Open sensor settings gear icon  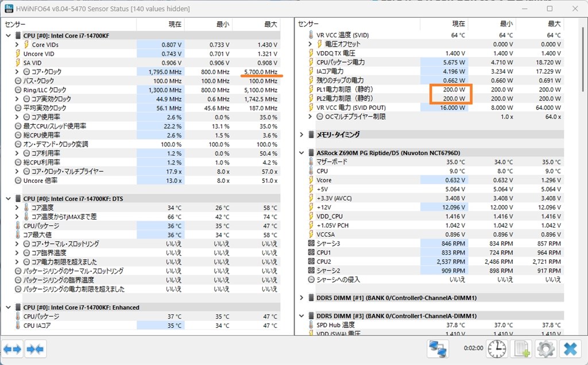[546, 349]
